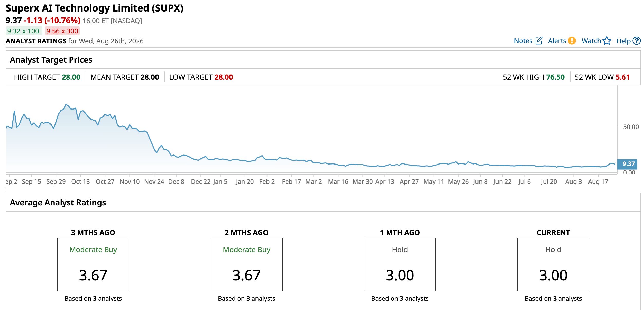The width and height of the screenshot is (644, 310).
Task: Click the orange Alerts exclamation icon
Action: pyautogui.click(x=572, y=41)
